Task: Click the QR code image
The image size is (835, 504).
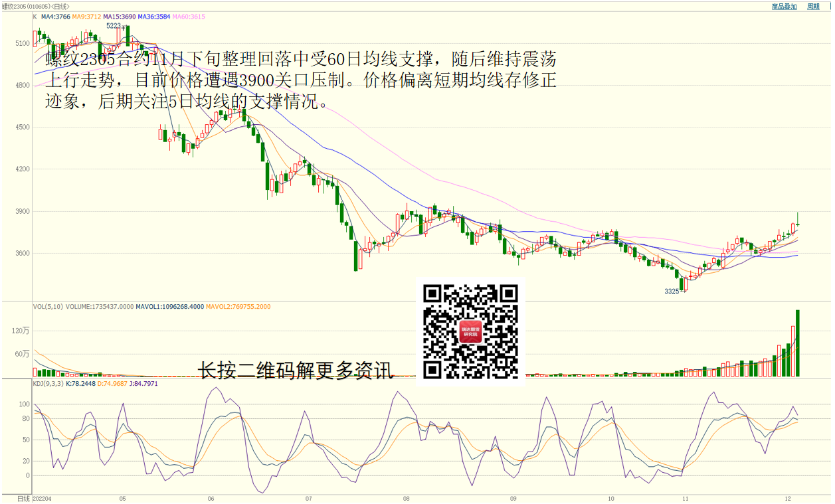Action: click(471, 331)
